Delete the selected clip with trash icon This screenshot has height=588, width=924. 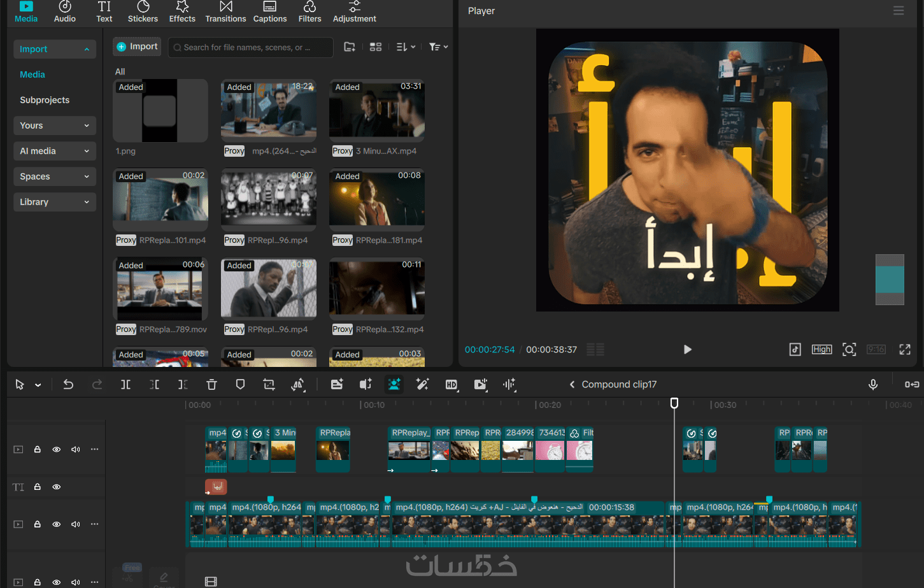point(211,384)
